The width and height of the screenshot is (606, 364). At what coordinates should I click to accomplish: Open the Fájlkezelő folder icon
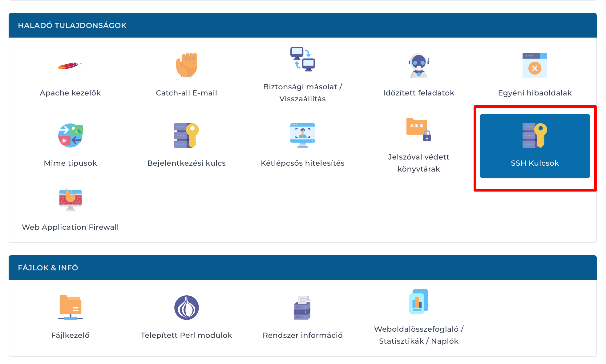pos(70,307)
